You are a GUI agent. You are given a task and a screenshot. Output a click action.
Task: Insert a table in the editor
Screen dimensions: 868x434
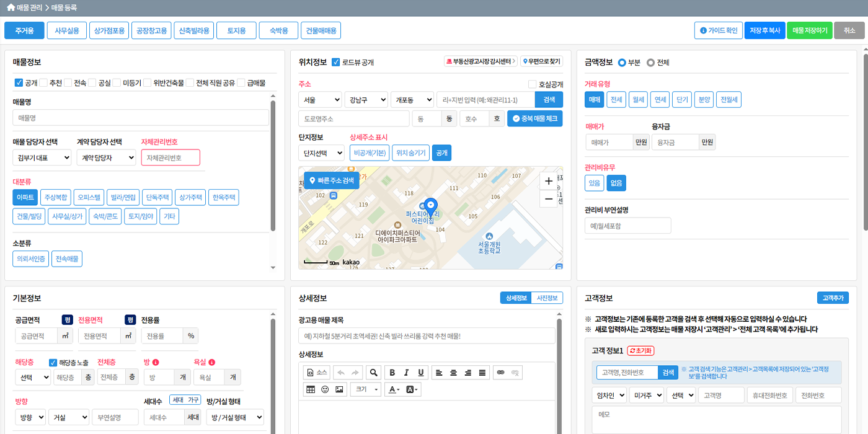pos(311,389)
